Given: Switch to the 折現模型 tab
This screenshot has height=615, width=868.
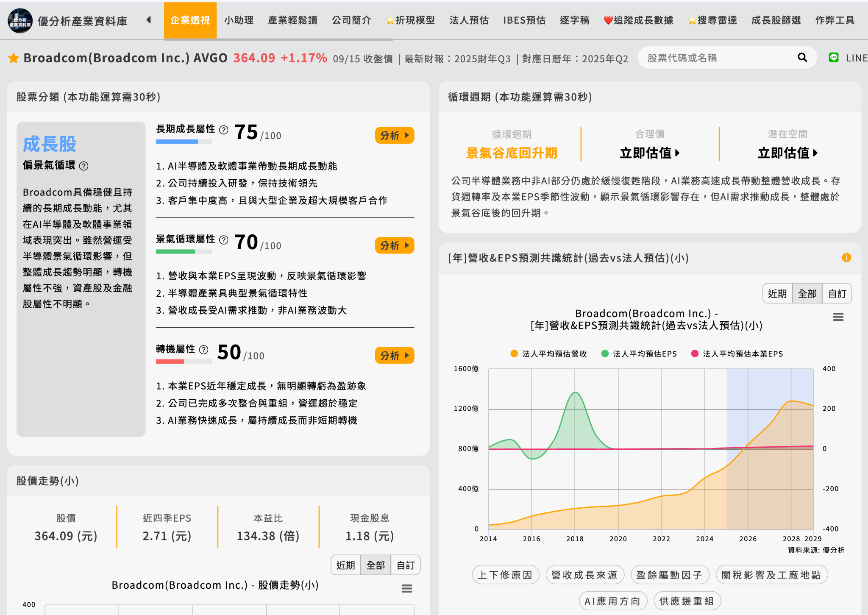Looking at the screenshot, I should 410,19.
